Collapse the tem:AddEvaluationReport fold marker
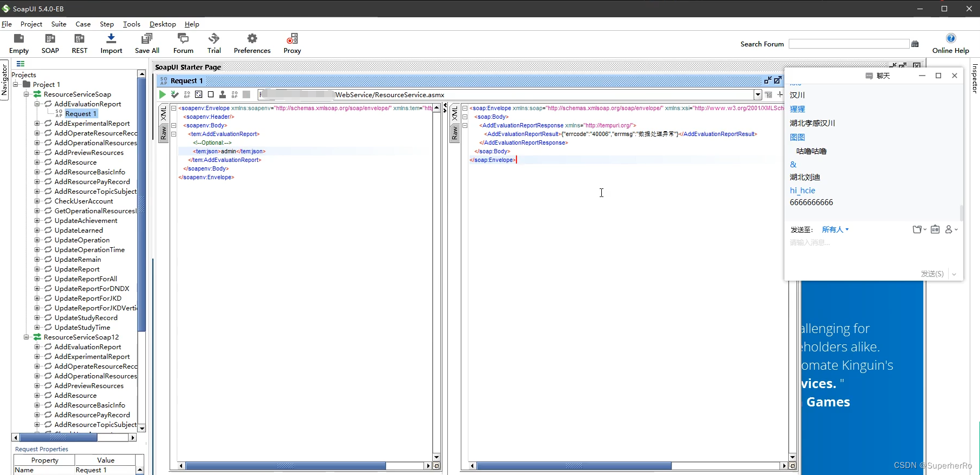The image size is (980, 475). tap(174, 134)
